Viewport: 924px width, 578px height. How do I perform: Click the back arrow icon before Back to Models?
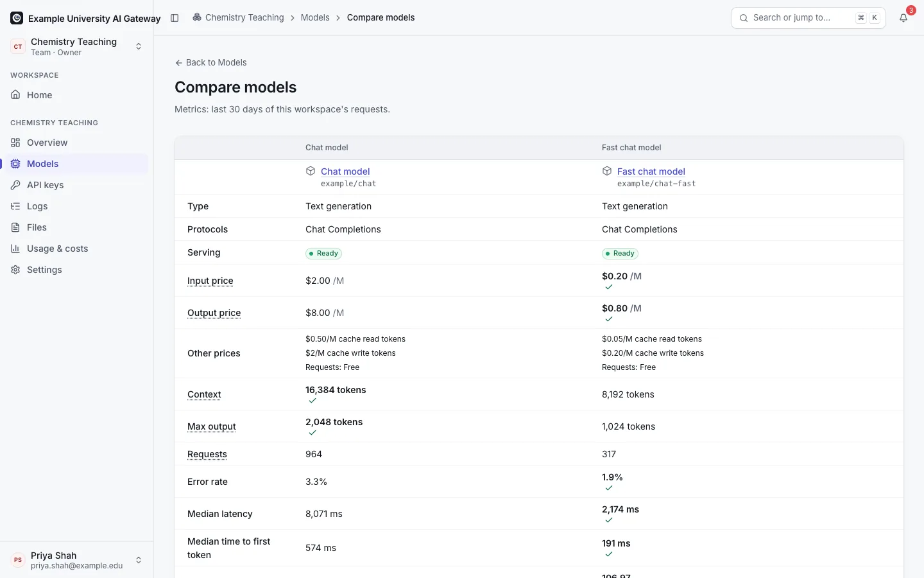(x=179, y=63)
